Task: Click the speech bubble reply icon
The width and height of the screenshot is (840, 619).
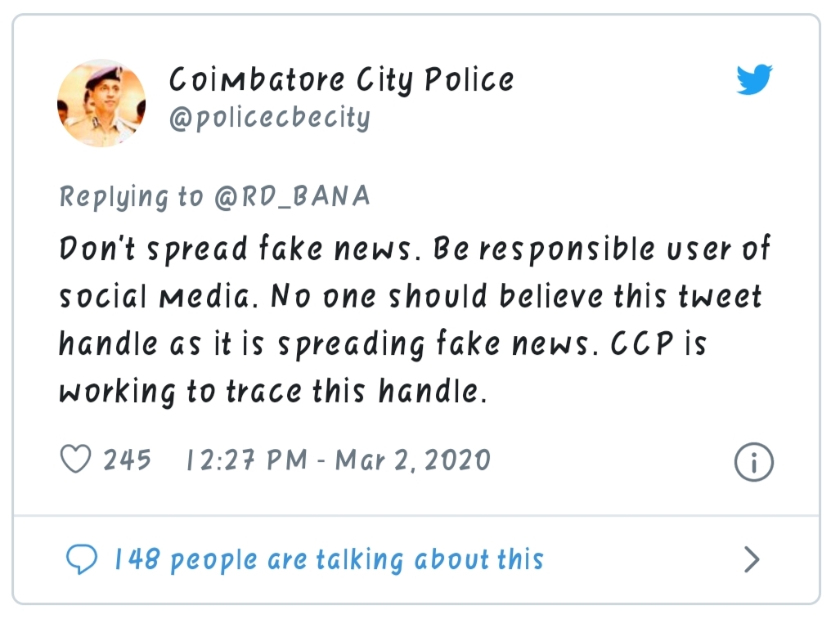Action: pos(82,559)
